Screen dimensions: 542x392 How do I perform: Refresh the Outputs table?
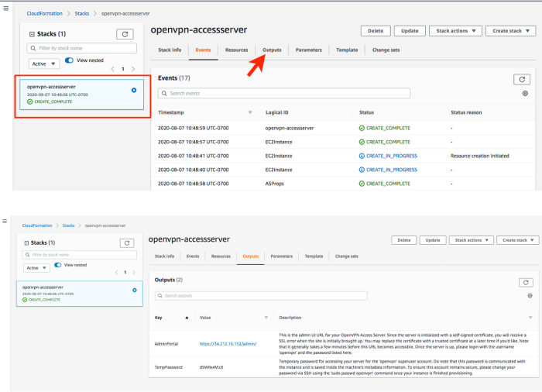click(526, 282)
